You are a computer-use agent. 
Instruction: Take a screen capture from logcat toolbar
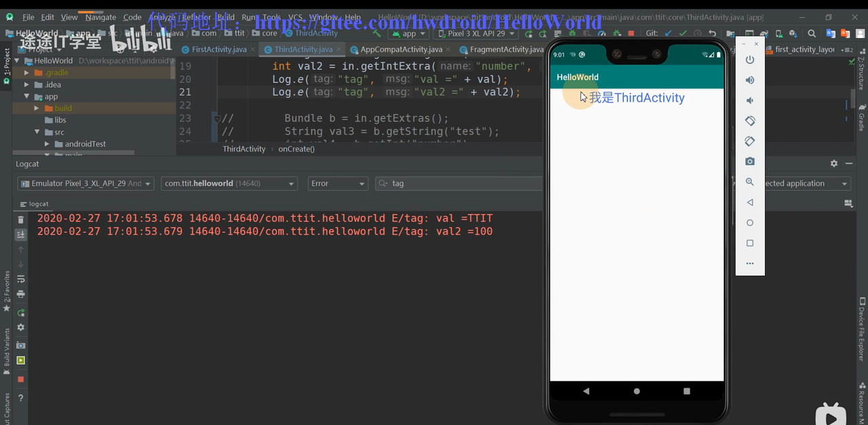click(21, 346)
